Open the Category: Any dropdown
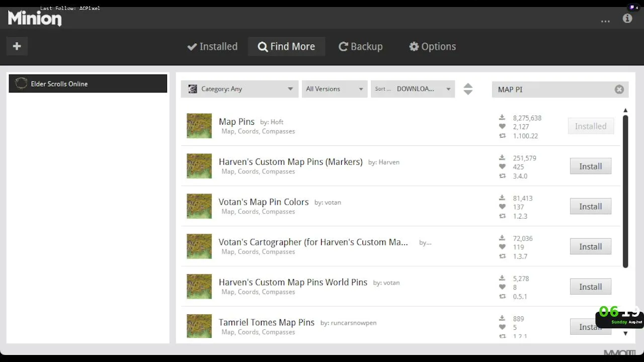 pos(240,89)
